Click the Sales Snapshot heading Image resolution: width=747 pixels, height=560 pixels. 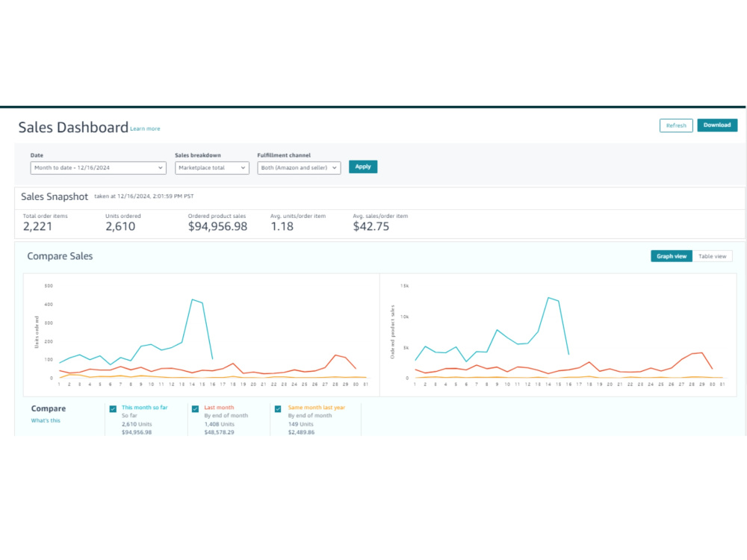[55, 196]
